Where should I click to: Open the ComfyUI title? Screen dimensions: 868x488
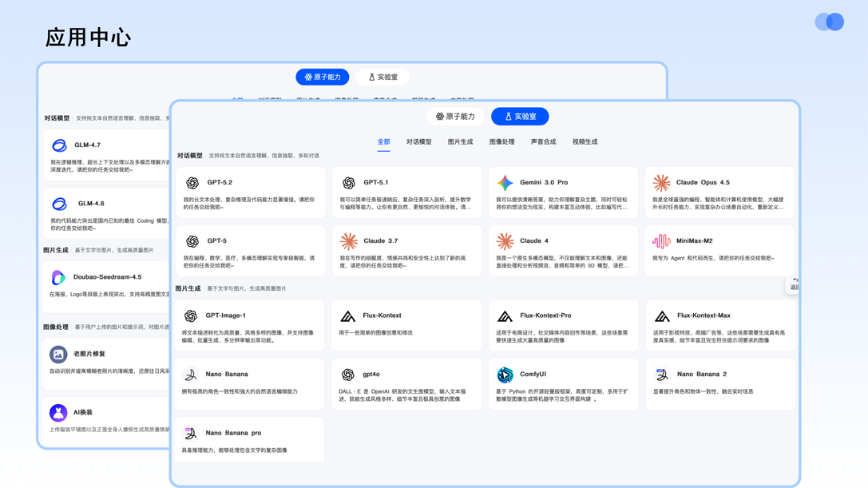[x=533, y=375]
